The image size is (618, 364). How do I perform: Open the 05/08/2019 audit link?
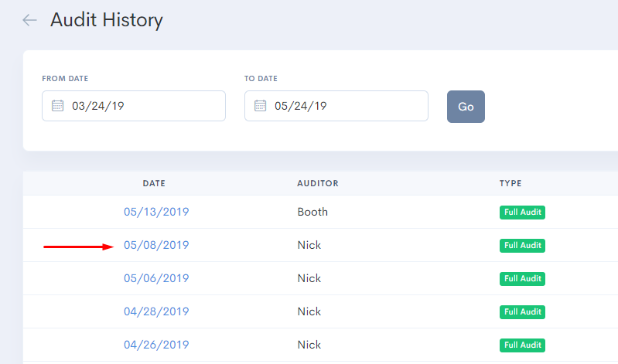pos(156,246)
